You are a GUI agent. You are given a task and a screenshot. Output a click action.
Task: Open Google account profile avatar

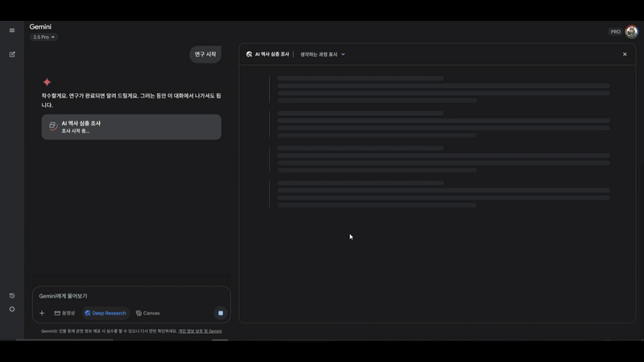631,31
